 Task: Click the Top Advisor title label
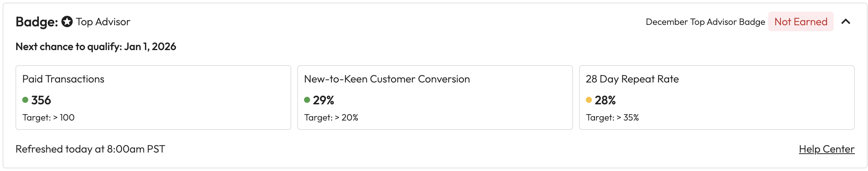103,22
